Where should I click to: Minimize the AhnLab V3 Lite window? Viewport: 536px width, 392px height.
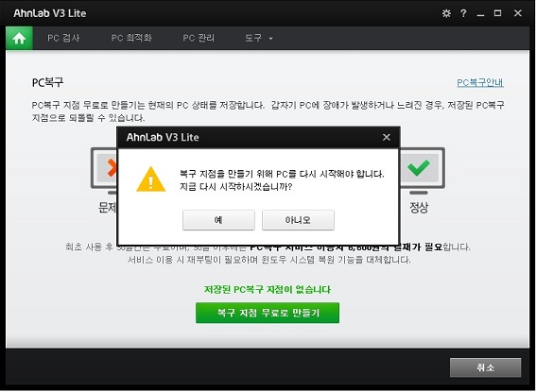point(480,13)
